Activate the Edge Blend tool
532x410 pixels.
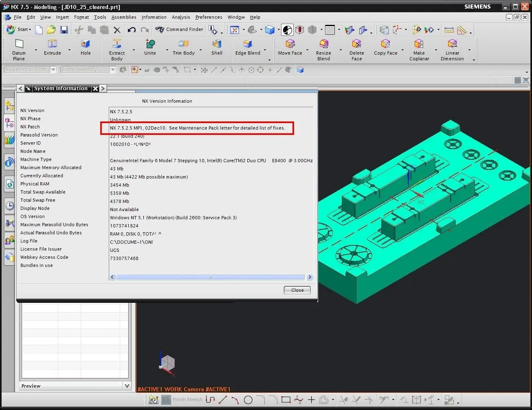coord(248,48)
